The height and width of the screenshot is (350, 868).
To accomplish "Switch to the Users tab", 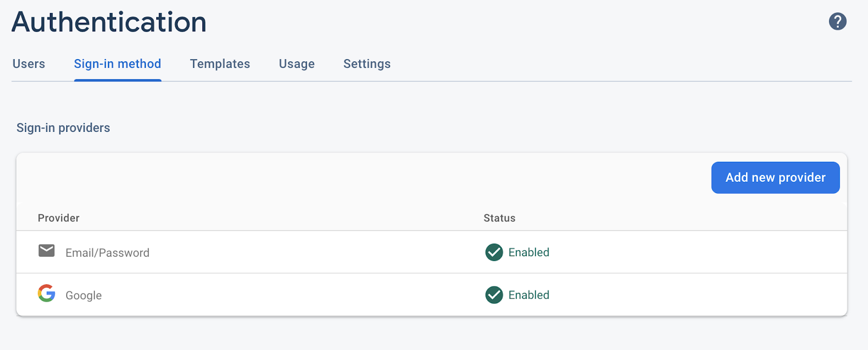I will [x=29, y=64].
